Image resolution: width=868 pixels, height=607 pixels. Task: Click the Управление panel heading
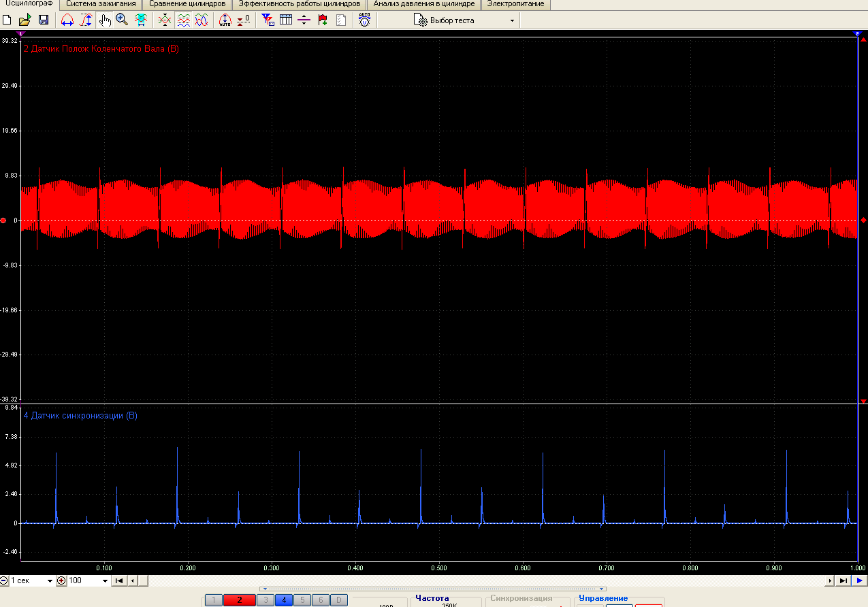click(603, 599)
